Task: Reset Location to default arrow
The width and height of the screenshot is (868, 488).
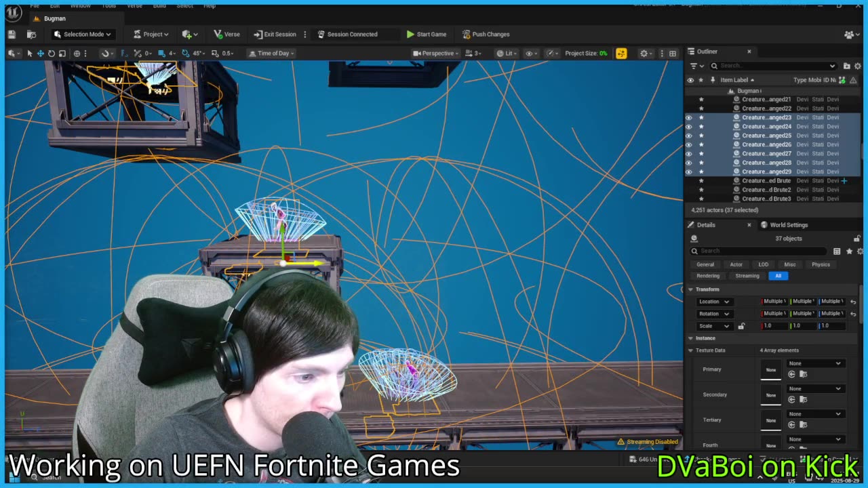Action: coord(853,302)
